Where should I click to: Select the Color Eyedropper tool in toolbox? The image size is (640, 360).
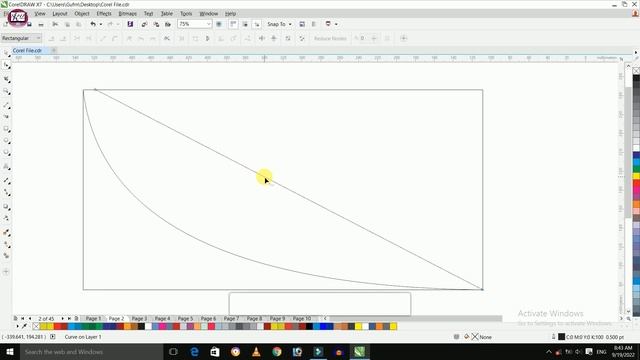click(7, 233)
